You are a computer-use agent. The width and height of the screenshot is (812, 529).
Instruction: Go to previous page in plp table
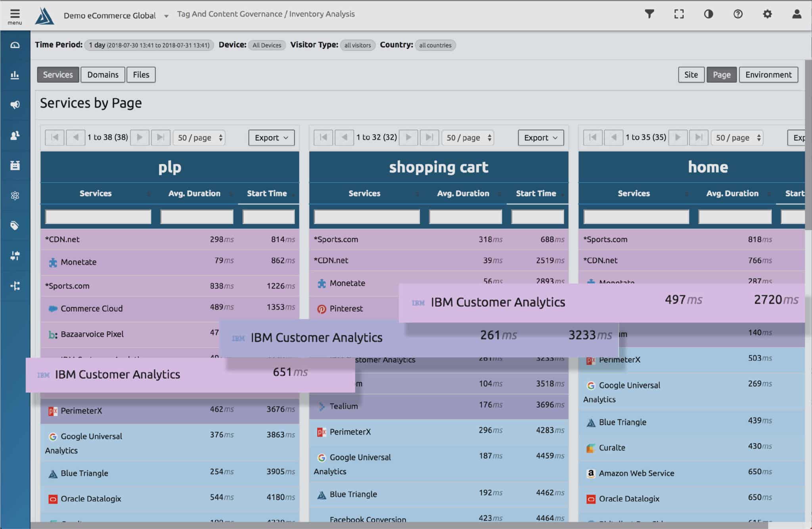tap(75, 137)
